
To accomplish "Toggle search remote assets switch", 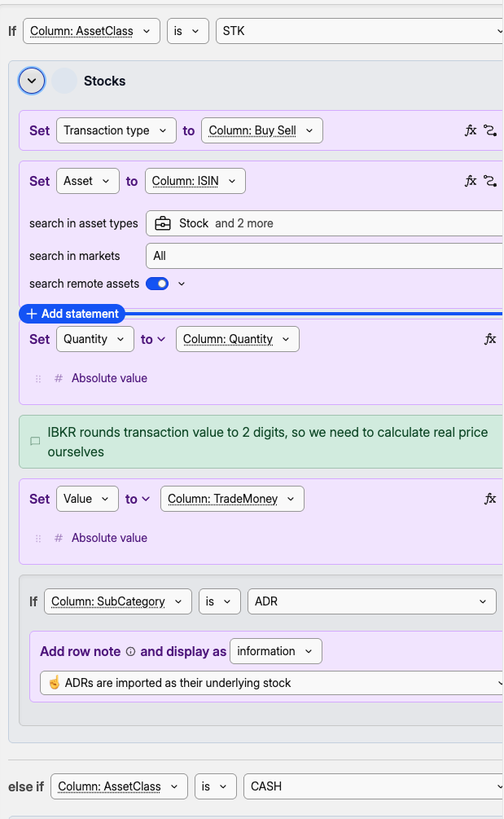I will 157,284.
